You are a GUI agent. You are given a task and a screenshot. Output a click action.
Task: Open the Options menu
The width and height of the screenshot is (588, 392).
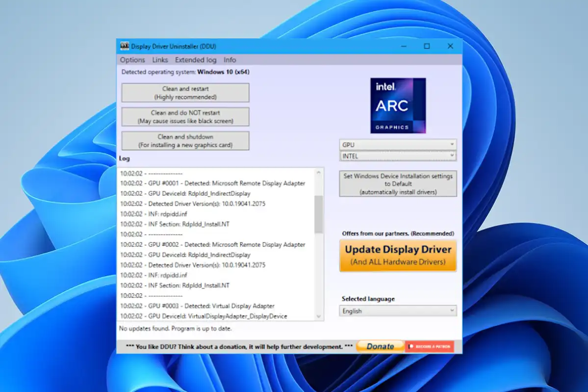(132, 60)
